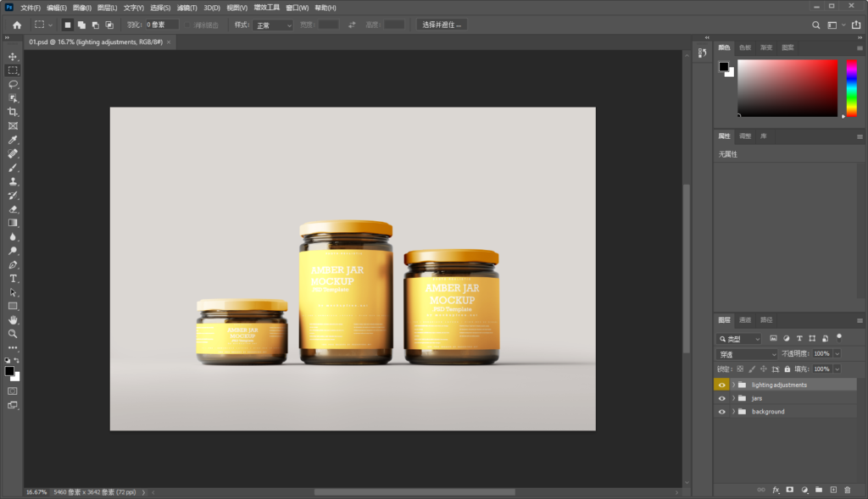The height and width of the screenshot is (499, 868).
Task: Open the fill slider dropdown
Action: [837, 369]
